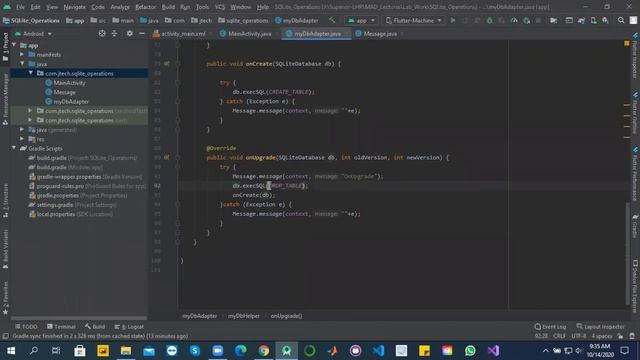Click the build hammer icon in toolbar
This screenshot has height=360, width=640.
(x=332, y=20)
